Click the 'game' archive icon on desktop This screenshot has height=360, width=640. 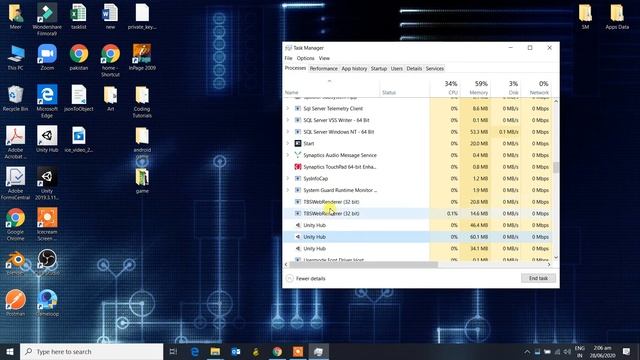142,180
